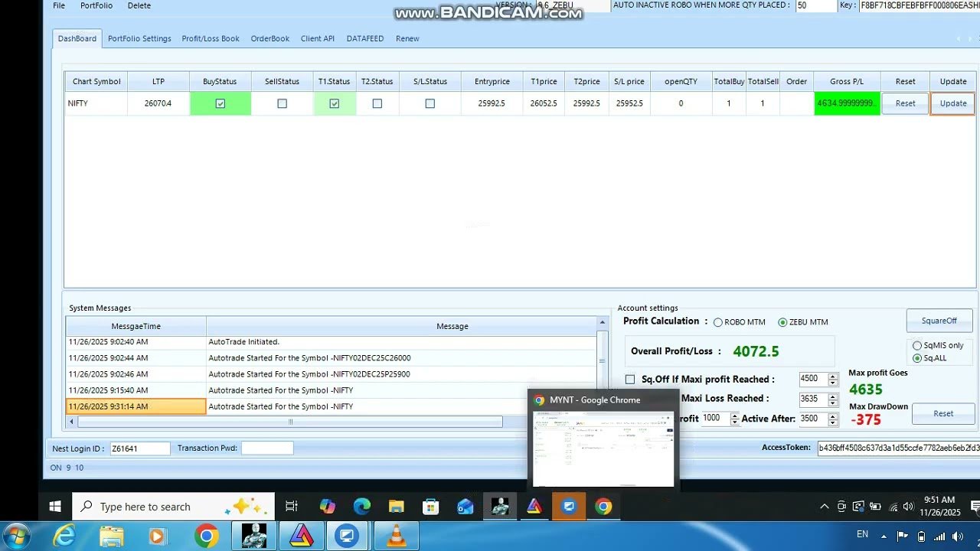Toggle SellStatus checkbox for NIFTY
Image resolution: width=980 pixels, height=551 pixels.
[x=282, y=103]
